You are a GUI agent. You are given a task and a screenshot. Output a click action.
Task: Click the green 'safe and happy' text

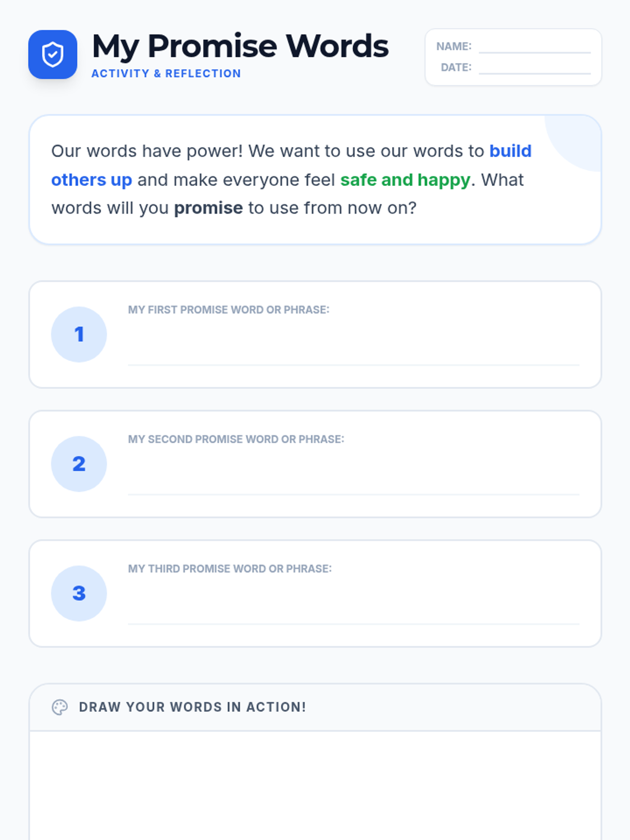coord(405,180)
